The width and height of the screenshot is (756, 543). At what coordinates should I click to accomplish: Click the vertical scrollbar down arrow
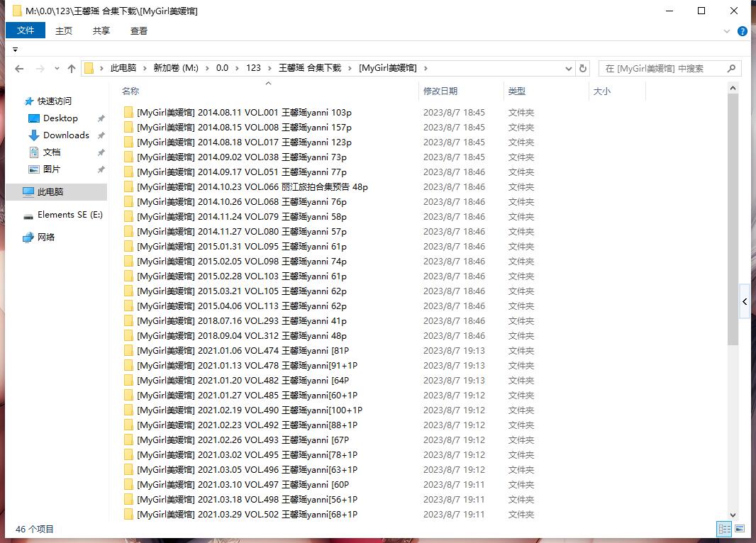(x=733, y=515)
